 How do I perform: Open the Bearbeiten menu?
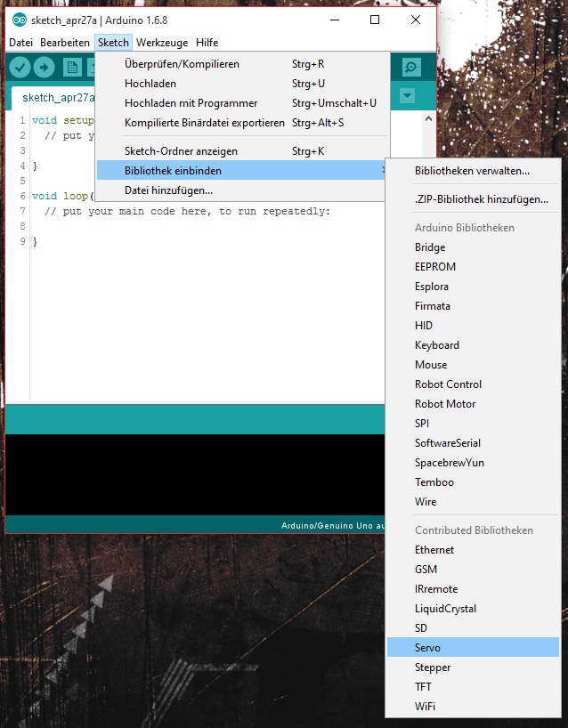point(65,43)
